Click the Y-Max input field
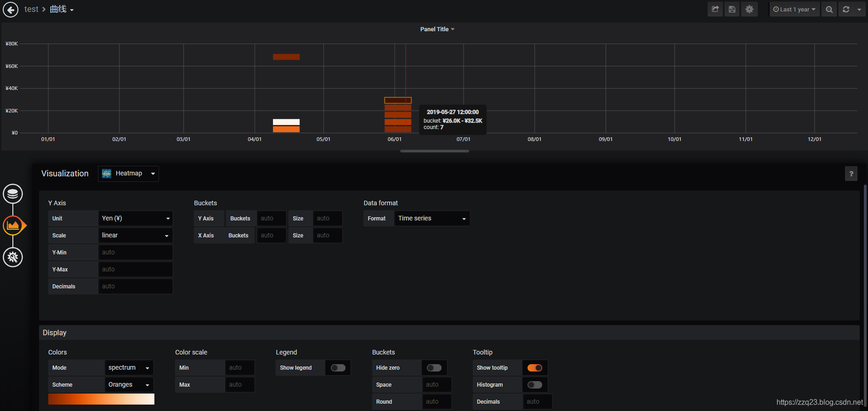The width and height of the screenshot is (868, 411). point(136,270)
